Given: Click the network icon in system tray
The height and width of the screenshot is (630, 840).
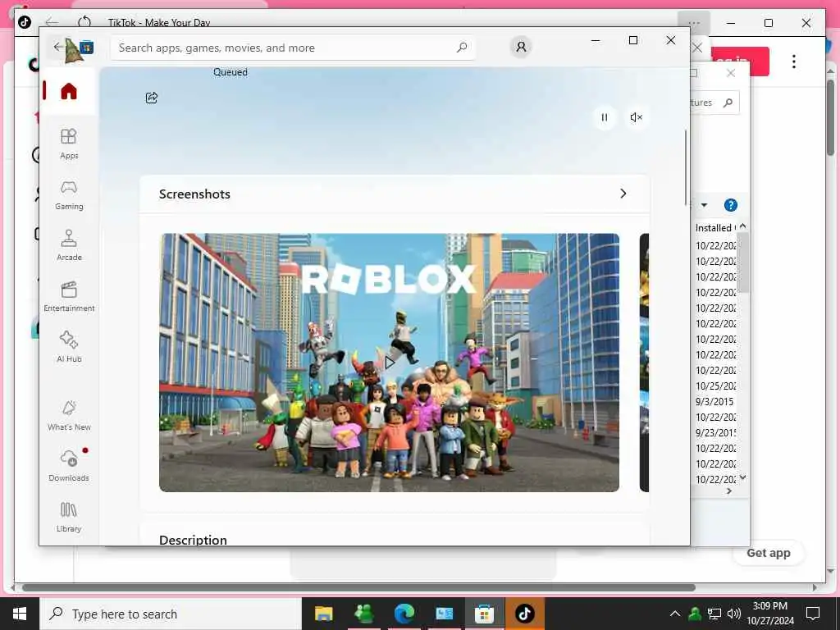Looking at the screenshot, I should (x=714, y=614).
